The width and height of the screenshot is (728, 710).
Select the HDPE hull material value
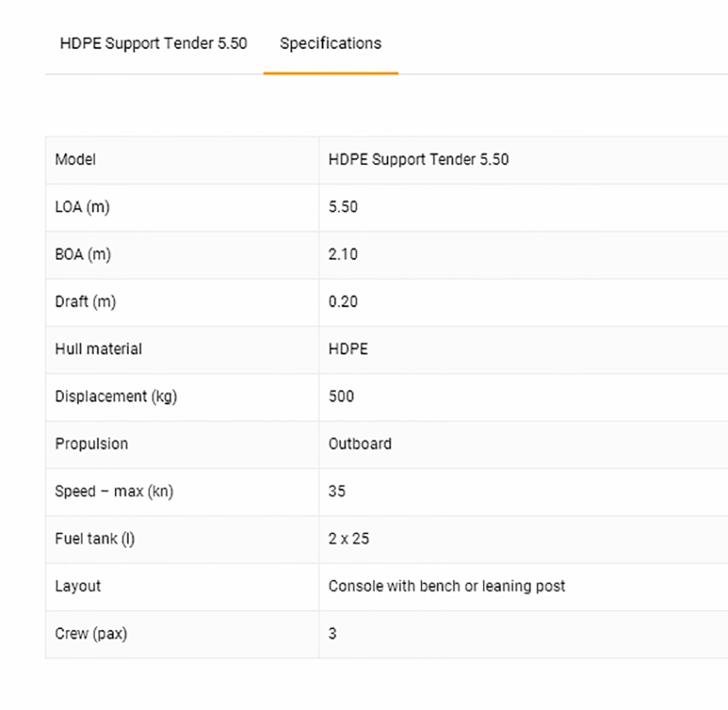(x=348, y=349)
